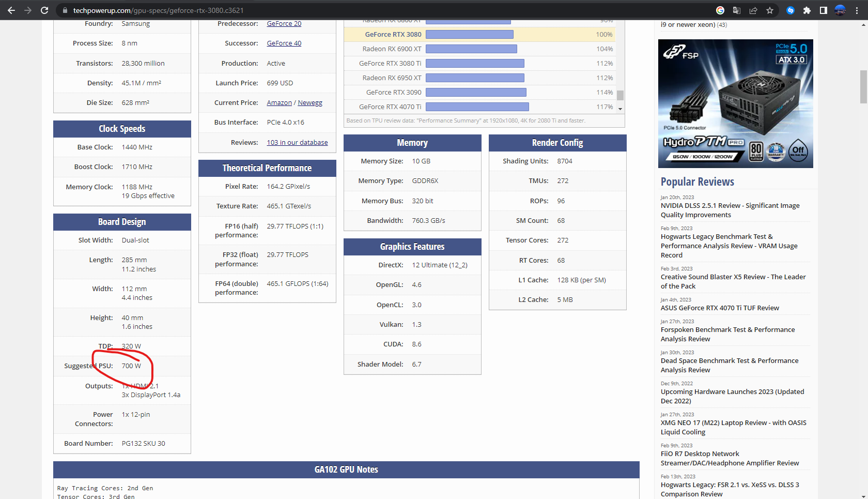Click the Base Clock value 1440 MHz
Viewport: 868px width, 499px height.
tap(137, 147)
